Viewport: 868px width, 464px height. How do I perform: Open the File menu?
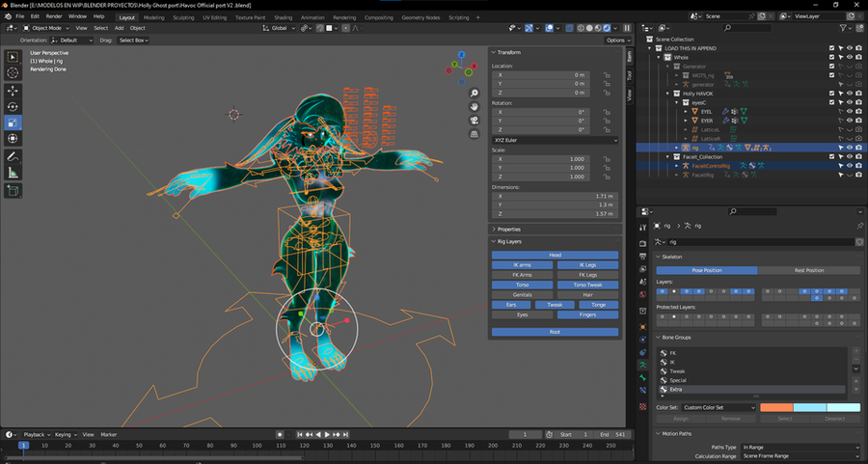pyautogui.click(x=20, y=16)
